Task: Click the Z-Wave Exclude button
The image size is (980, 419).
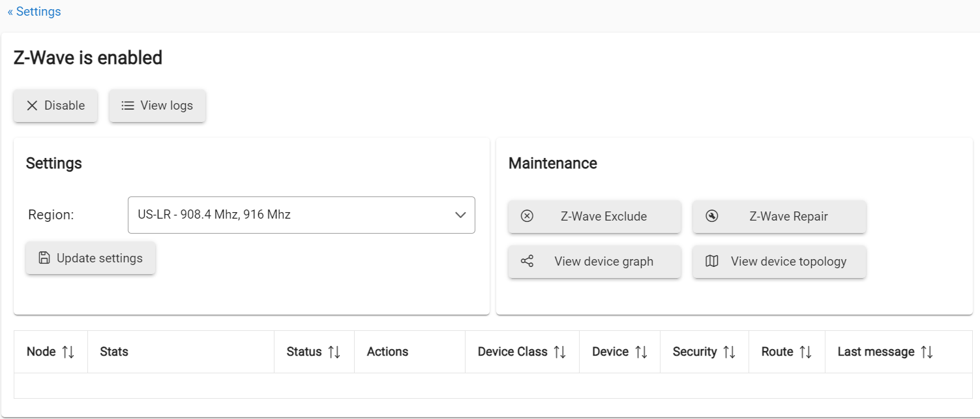Action: coord(594,216)
